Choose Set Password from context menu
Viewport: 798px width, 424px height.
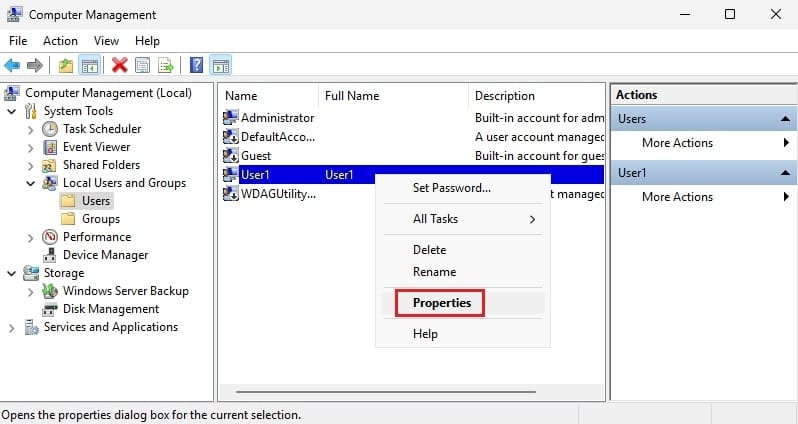pos(463,188)
